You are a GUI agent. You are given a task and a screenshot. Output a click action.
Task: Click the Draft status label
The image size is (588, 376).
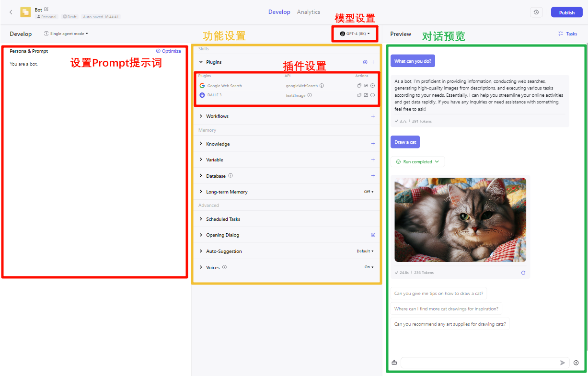(x=70, y=17)
